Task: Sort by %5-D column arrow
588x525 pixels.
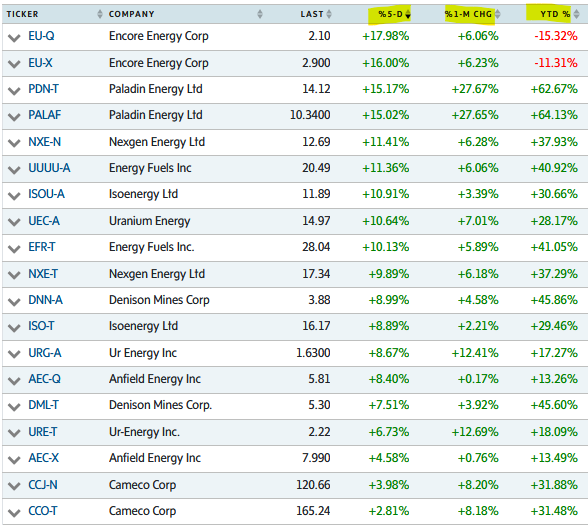Action: click(x=408, y=14)
